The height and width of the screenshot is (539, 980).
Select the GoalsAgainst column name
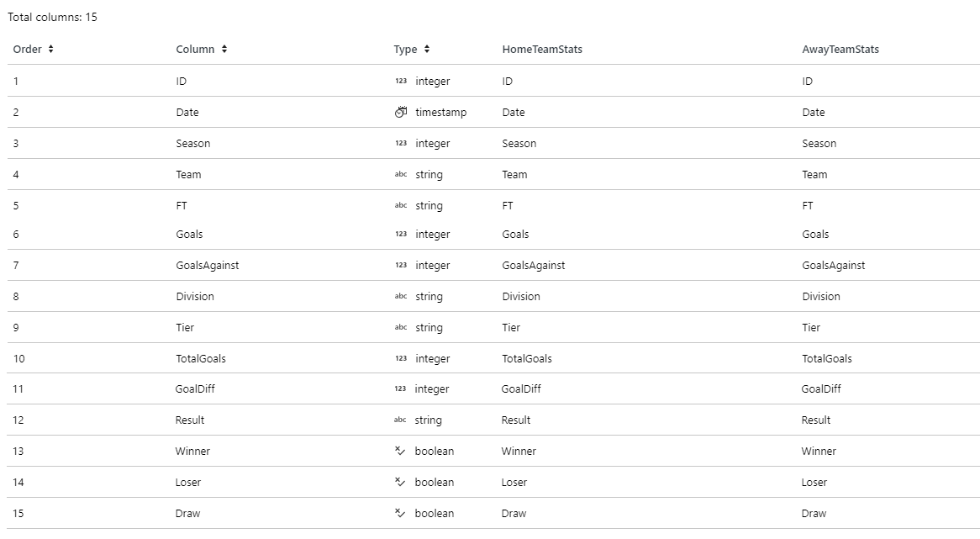click(x=208, y=265)
